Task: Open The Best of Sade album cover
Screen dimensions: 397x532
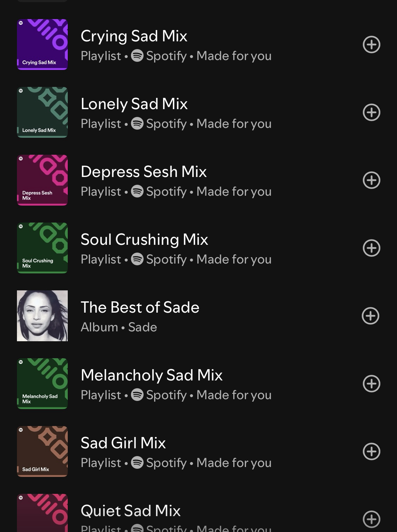Action: click(42, 316)
